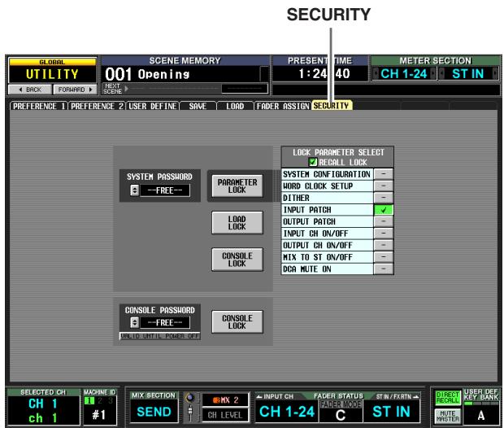This screenshot has width=504, height=428.
Task: Select the USER DEFINE tab
Action: click(152, 107)
